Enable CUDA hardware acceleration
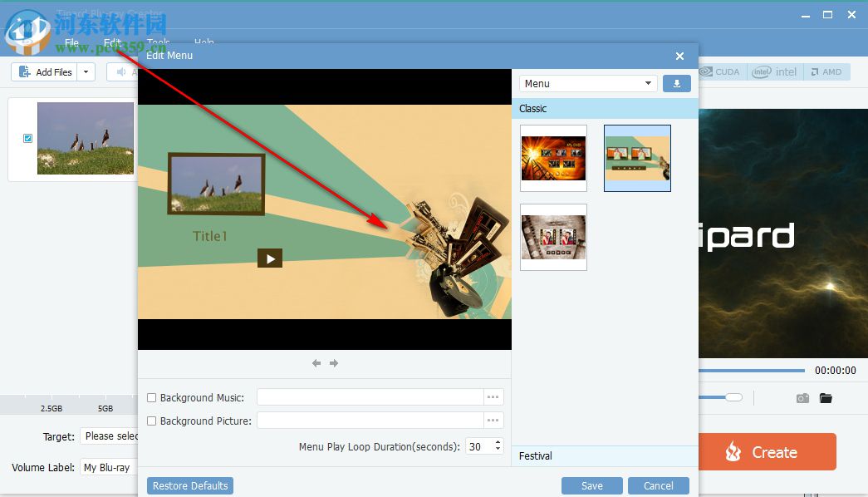868x497 pixels. (x=719, y=71)
